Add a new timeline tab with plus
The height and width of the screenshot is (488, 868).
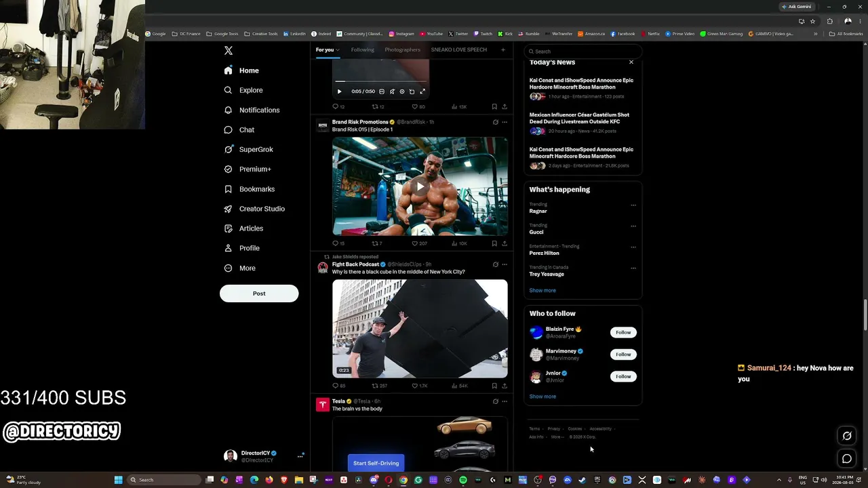pos(502,49)
